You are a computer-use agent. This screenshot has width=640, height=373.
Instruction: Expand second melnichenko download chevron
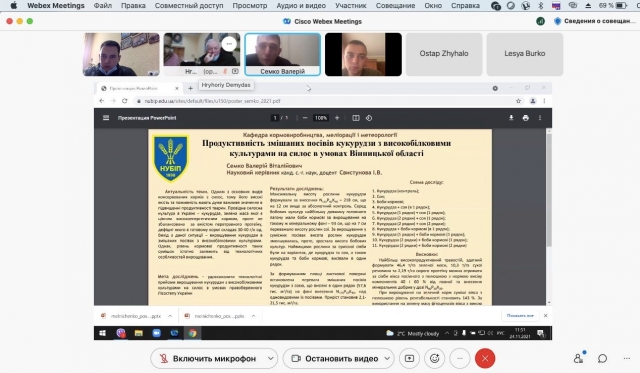coord(253,316)
